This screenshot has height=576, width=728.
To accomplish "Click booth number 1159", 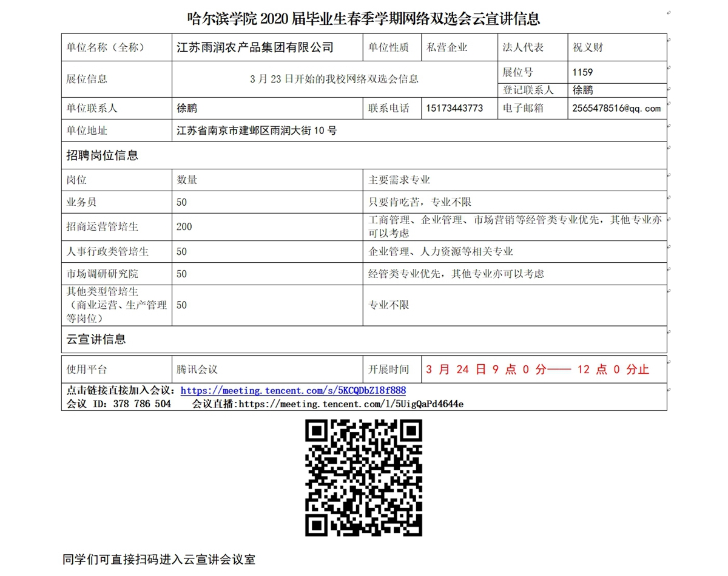I will [x=582, y=72].
